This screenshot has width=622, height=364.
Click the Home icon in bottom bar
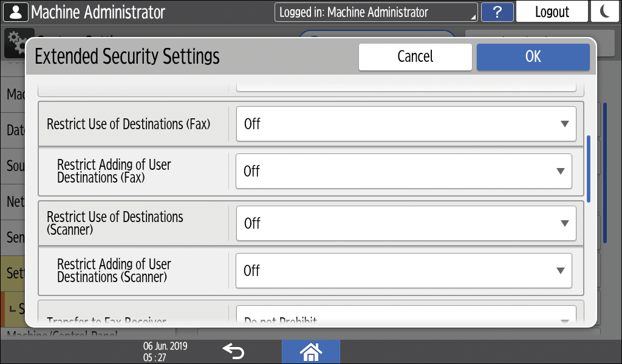pyautogui.click(x=310, y=351)
